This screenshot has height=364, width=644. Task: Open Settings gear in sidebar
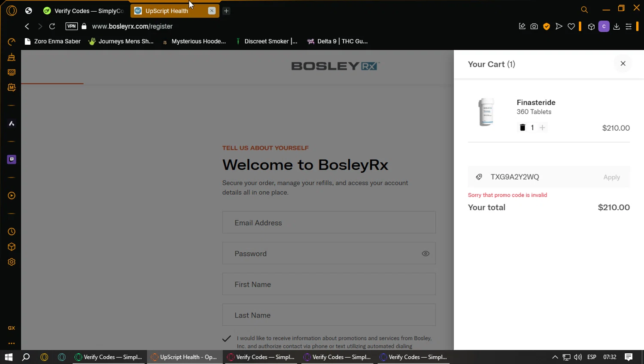coord(12,262)
